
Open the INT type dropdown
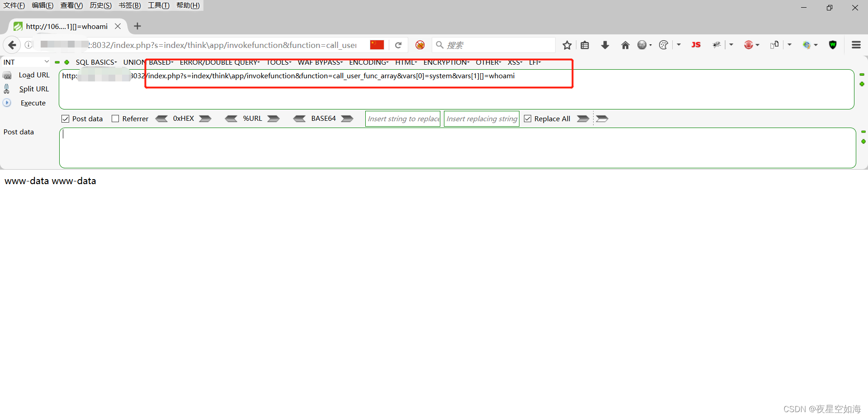point(26,62)
